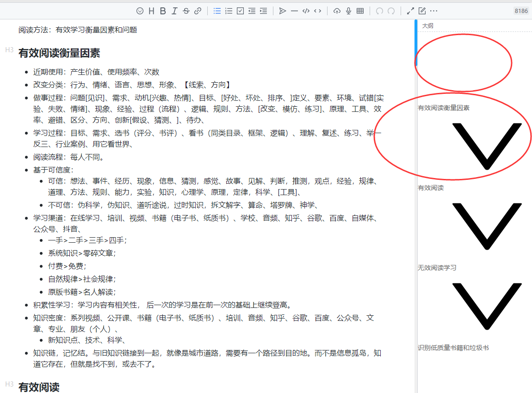The image size is (532, 393).
Task: Click the 大纲 outline panel title
Action: (427, 26)
